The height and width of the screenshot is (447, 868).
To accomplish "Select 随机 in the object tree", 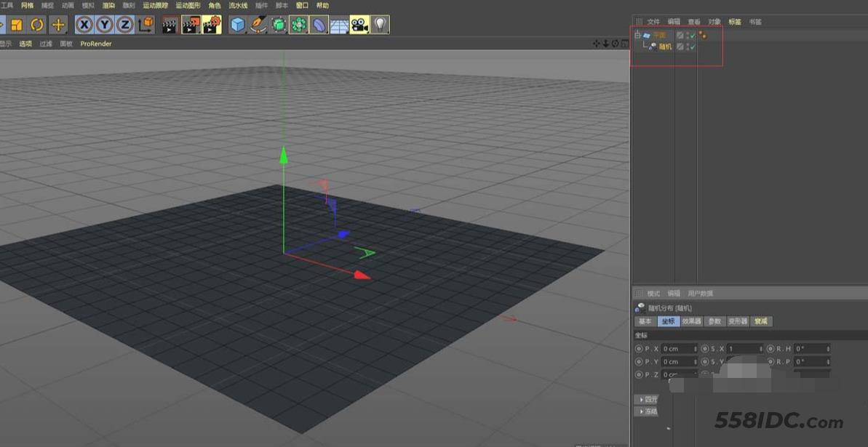I will click(x=666, y=47).
